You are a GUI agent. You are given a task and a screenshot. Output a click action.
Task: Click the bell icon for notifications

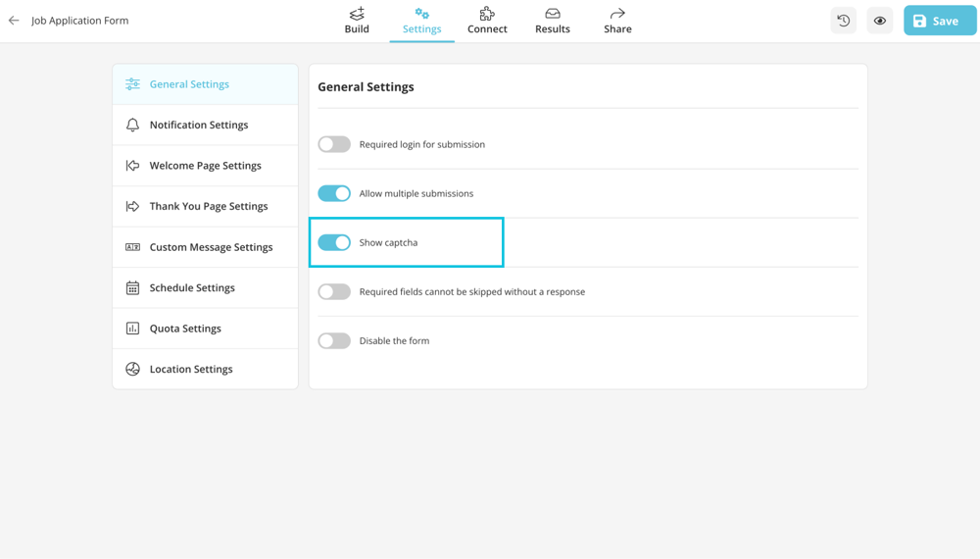(132, 126)
